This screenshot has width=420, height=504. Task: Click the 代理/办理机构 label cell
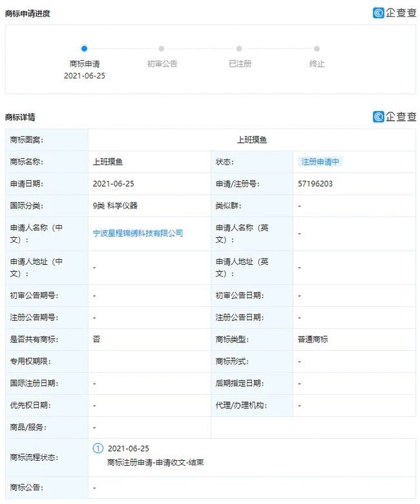coord(252,405)
